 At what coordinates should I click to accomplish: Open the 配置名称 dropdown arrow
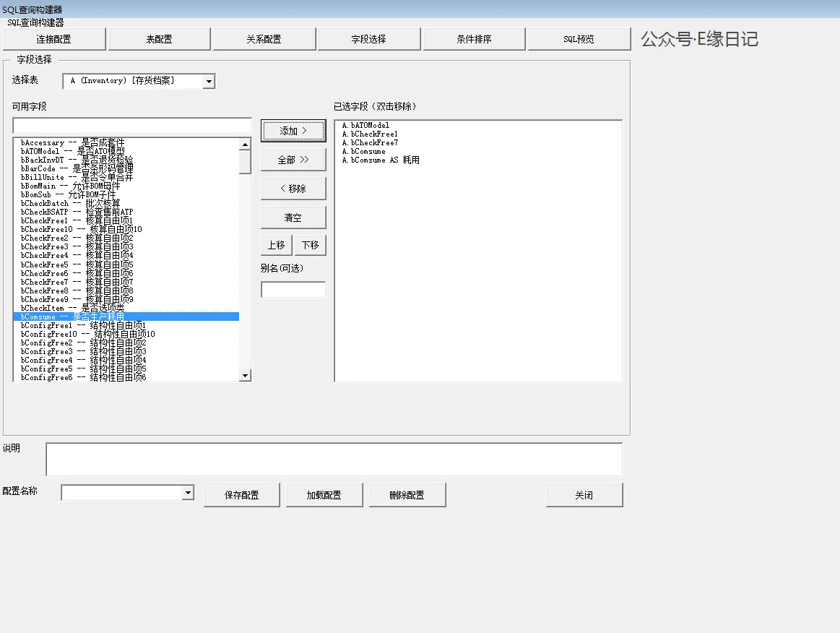point(188,493)
